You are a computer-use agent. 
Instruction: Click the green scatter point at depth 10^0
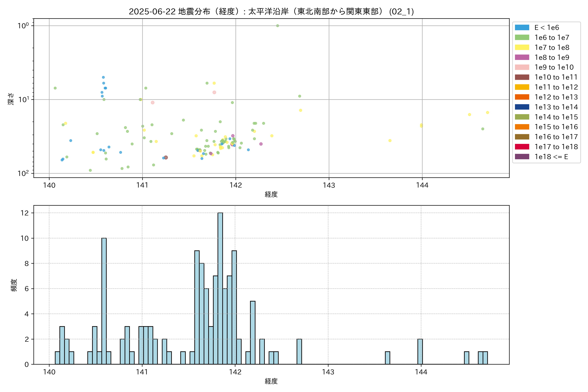coord(278,26)
